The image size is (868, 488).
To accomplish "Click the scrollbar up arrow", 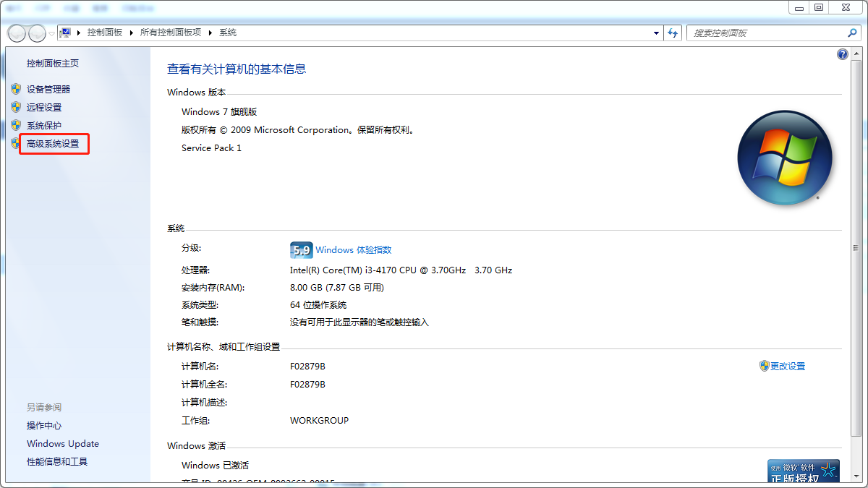I will pyautogui.click(x=856, y=55).
